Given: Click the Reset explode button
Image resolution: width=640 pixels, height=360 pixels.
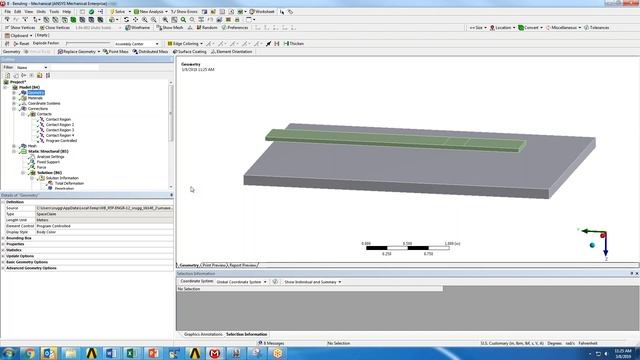Looking at the screenshot, I should point(21,43).
